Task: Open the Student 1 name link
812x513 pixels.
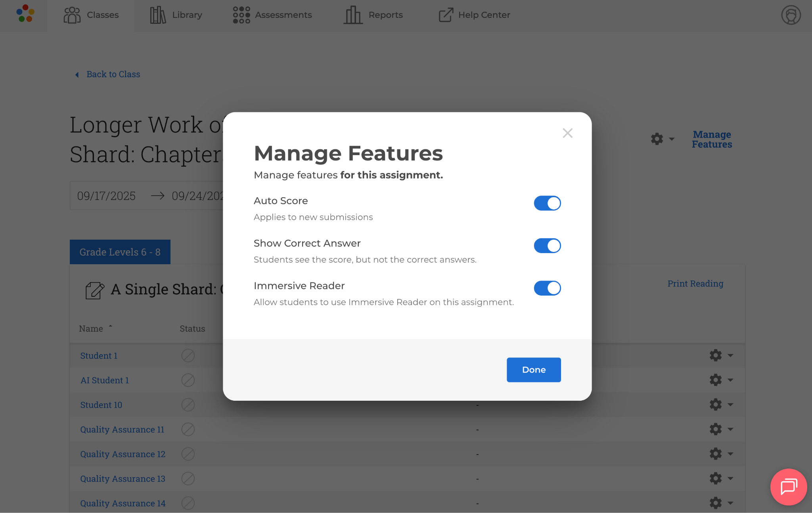Action: 99,355
